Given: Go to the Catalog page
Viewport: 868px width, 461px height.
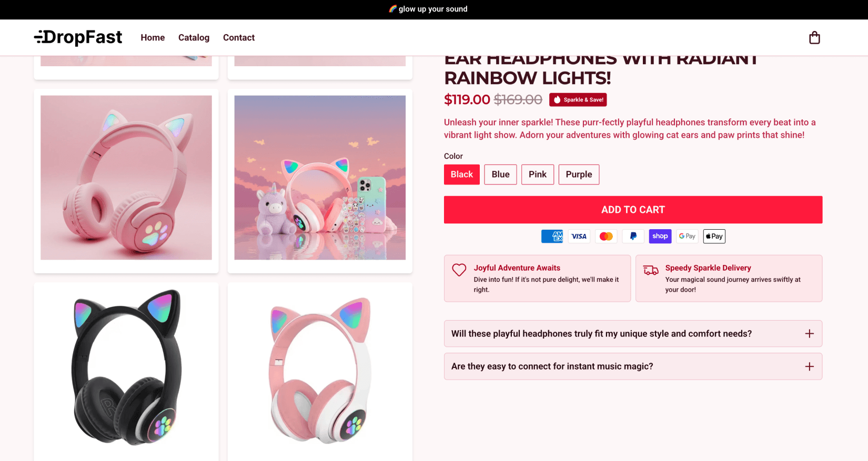Looking at the screenshot, I should pos(194,38).
